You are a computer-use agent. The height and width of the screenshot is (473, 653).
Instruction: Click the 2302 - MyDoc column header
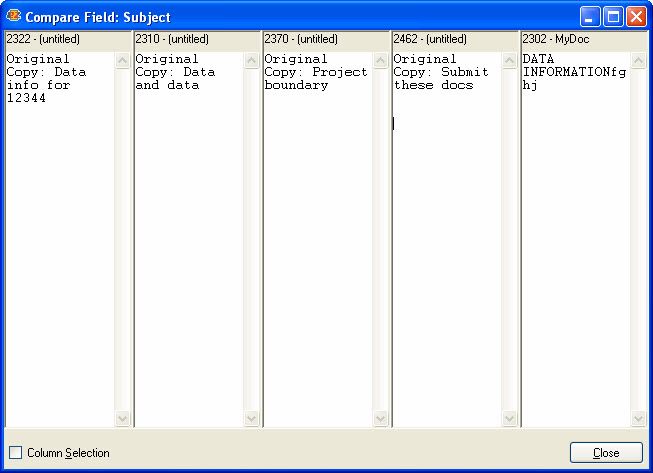pos(584,39)
